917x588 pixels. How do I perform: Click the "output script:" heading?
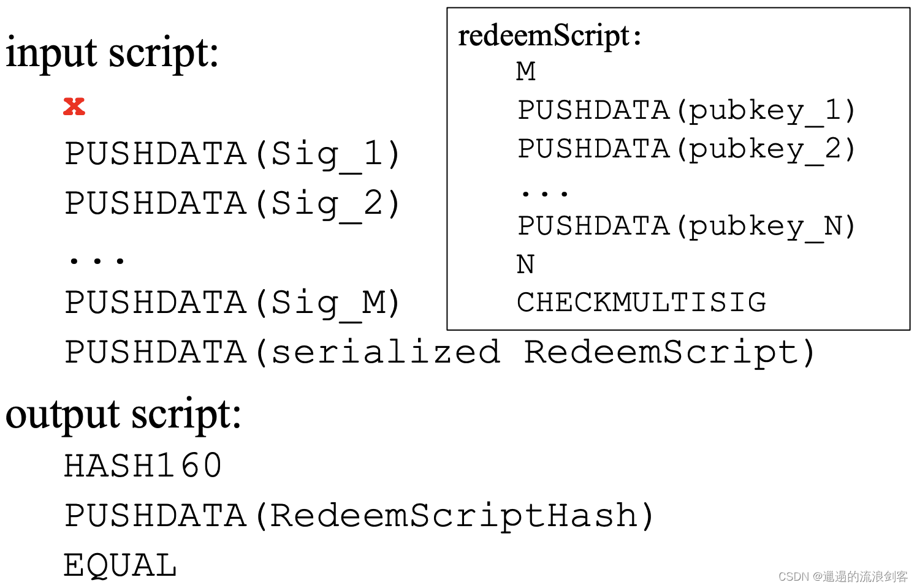(123, 415)
